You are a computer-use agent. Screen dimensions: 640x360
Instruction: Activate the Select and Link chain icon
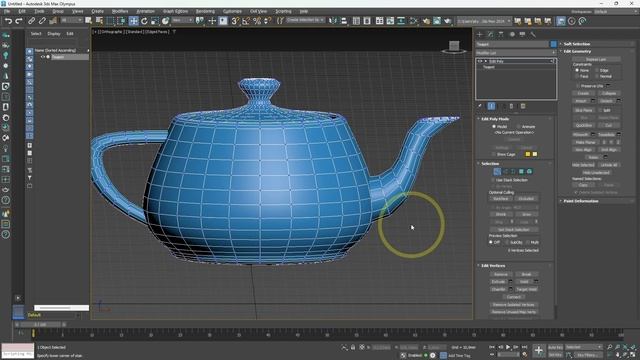(x=32, y=21)
